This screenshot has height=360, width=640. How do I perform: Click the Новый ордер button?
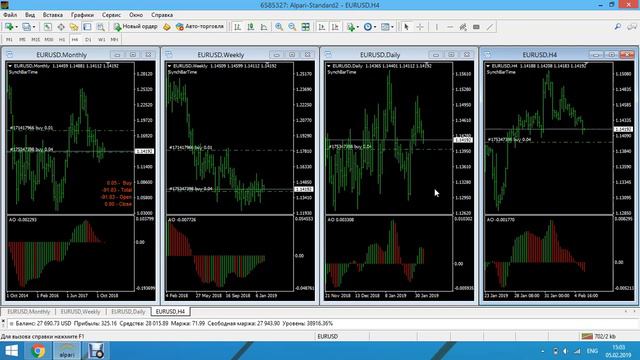point(136,27)
